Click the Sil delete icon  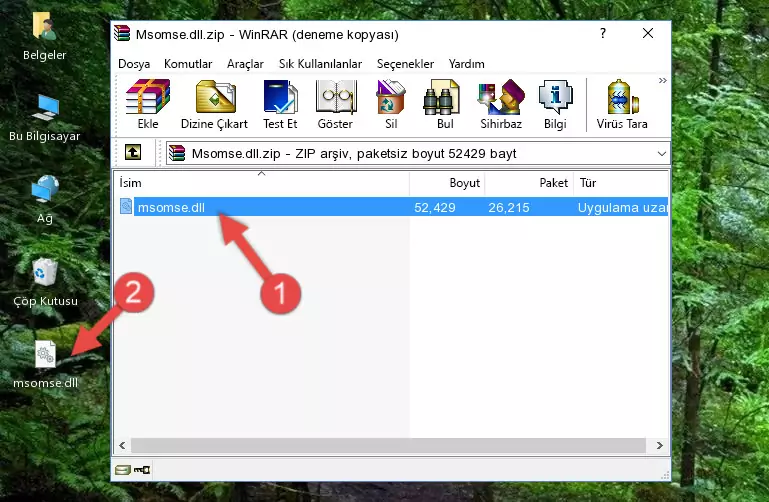pos(391,105)
